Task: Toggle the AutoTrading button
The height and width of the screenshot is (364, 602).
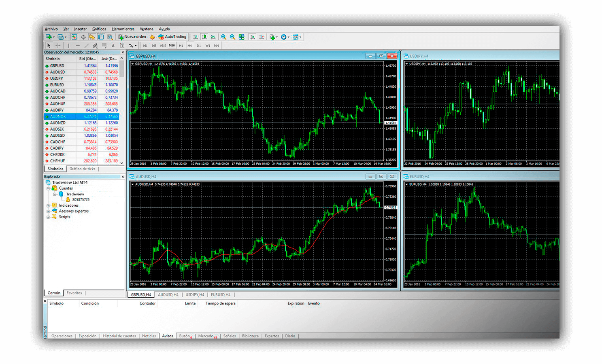Action: pyautogui.click(x=172, y=37)
